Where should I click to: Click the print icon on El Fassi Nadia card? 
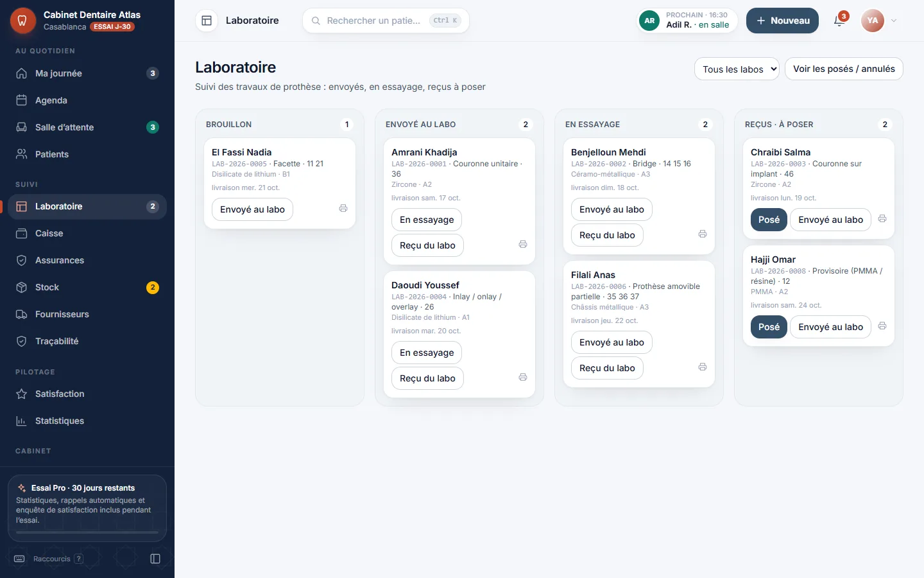click(343, 209)
